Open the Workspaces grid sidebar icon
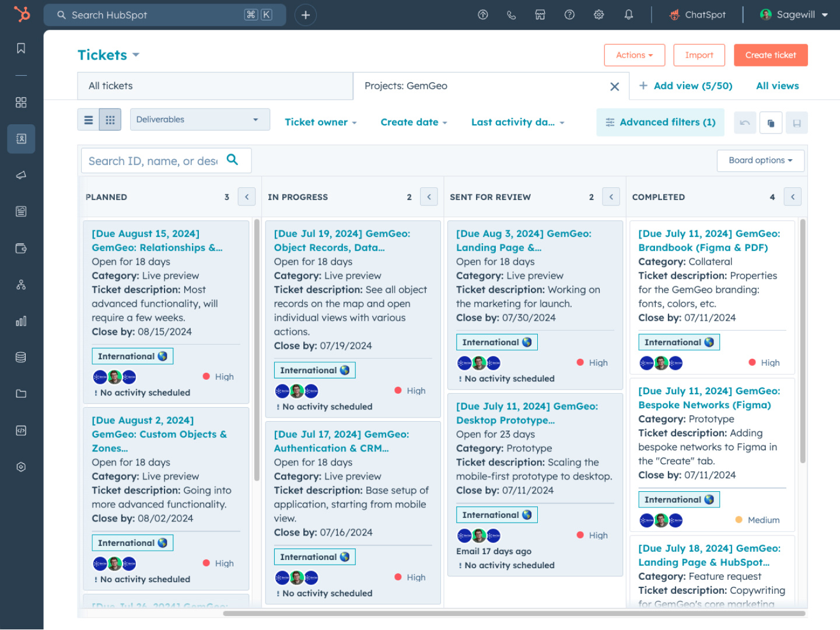Viewport: 840px width, 630px height. point(21,103)
